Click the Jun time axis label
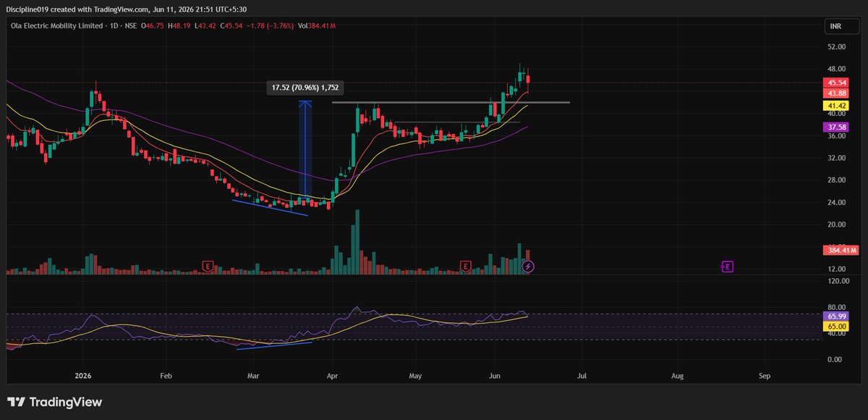868x420 pixels. coord(494,377)
